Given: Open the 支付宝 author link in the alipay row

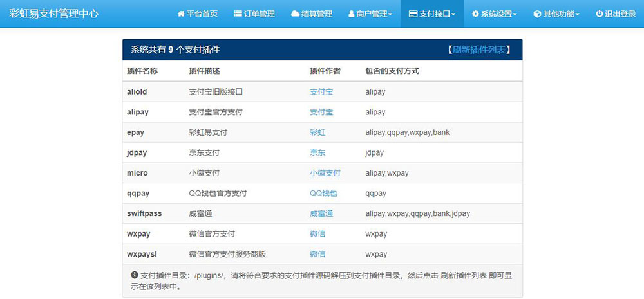Looking at the screenshot, I should 321,112.
